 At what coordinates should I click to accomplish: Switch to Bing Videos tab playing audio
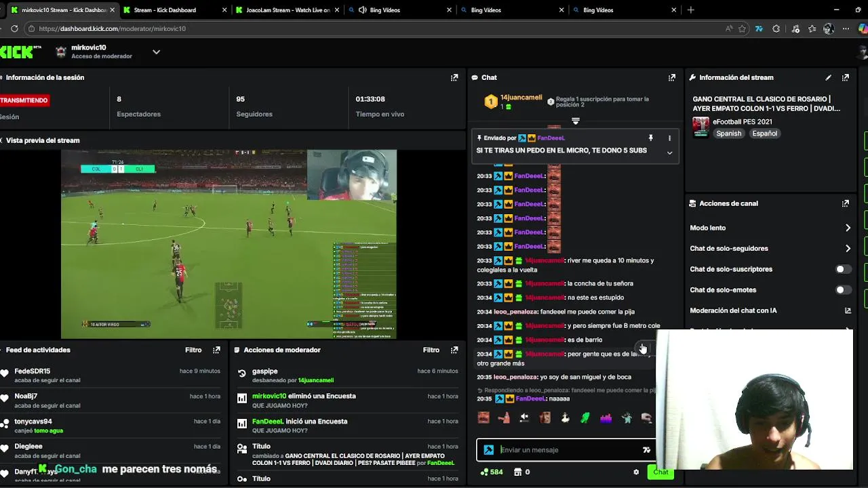pos(399,9)
